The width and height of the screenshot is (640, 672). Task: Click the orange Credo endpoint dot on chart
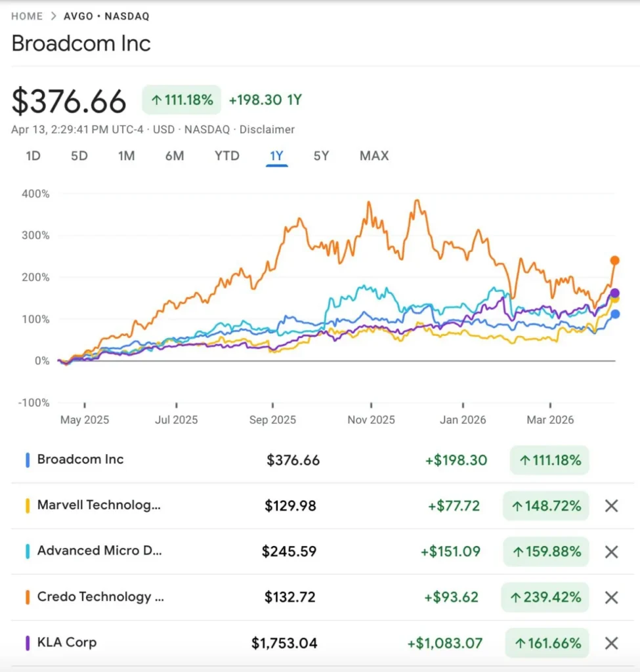tap(615, 261)
